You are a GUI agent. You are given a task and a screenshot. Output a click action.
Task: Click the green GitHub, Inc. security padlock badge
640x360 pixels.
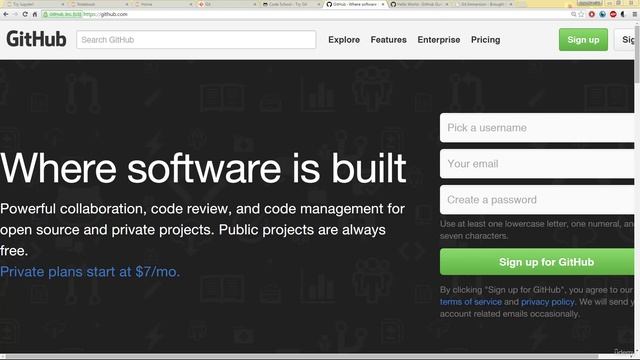[x=62, y=14]
